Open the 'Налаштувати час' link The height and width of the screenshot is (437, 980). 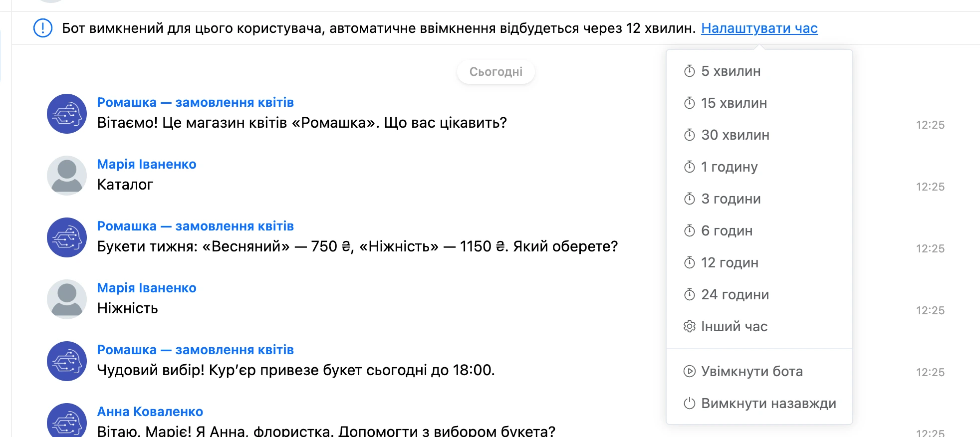759,28
